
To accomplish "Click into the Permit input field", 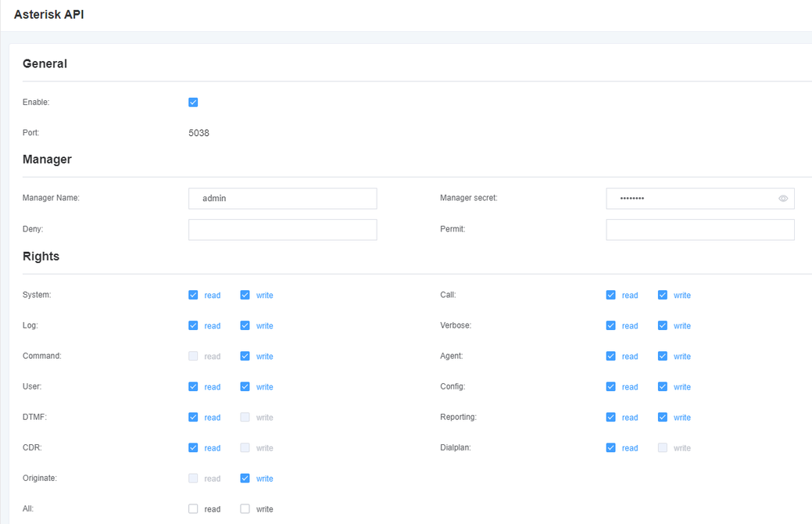I will click(700, 230).
